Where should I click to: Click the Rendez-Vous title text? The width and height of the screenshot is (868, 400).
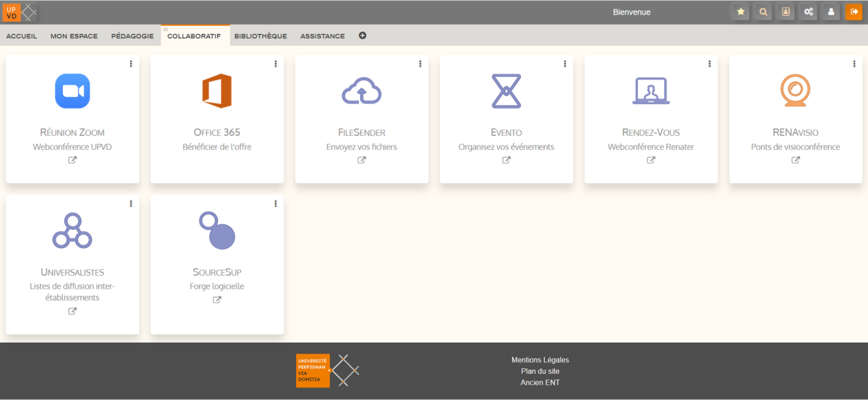[651, 132]
